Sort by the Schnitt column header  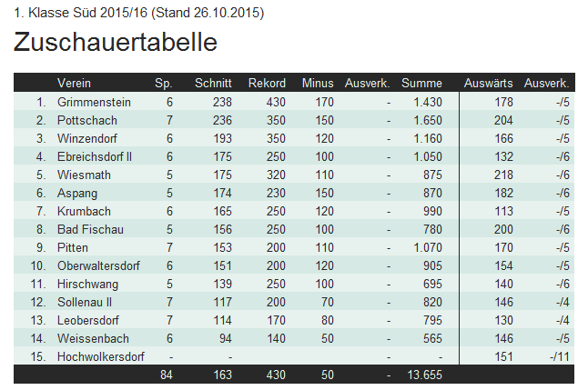click(x=213, y=83)
